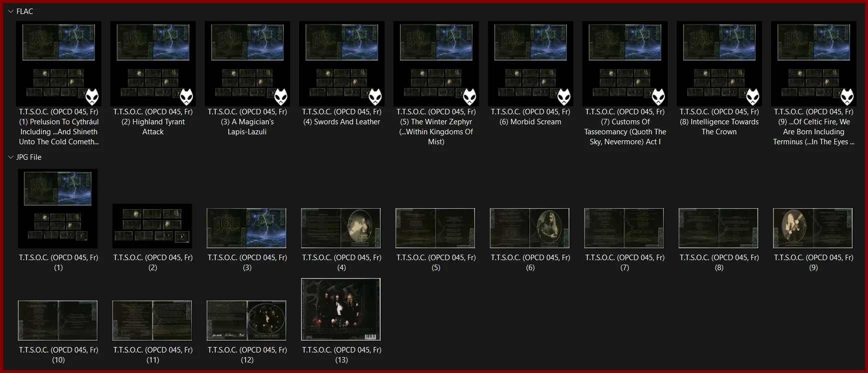Click filename (7) Customs Of Tasseomancy
Image resolution: width=868 pixels, height=373 pixels.
click(625, 127)
